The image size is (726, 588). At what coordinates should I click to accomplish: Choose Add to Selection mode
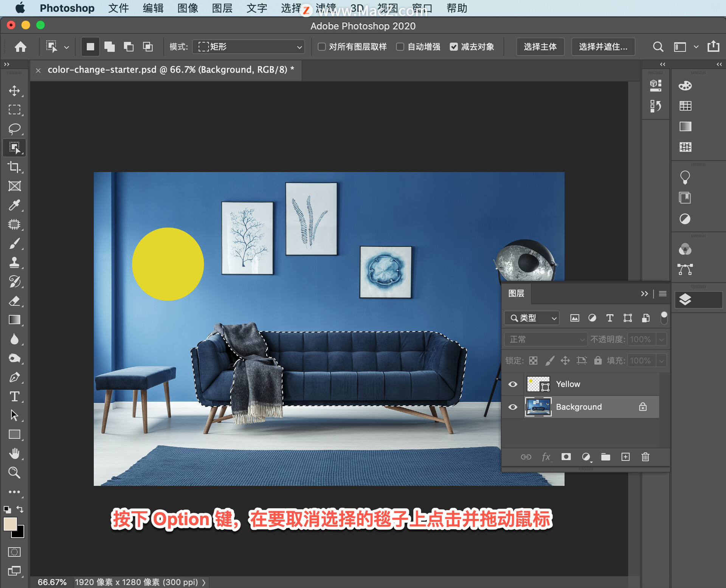coord(110,47)
